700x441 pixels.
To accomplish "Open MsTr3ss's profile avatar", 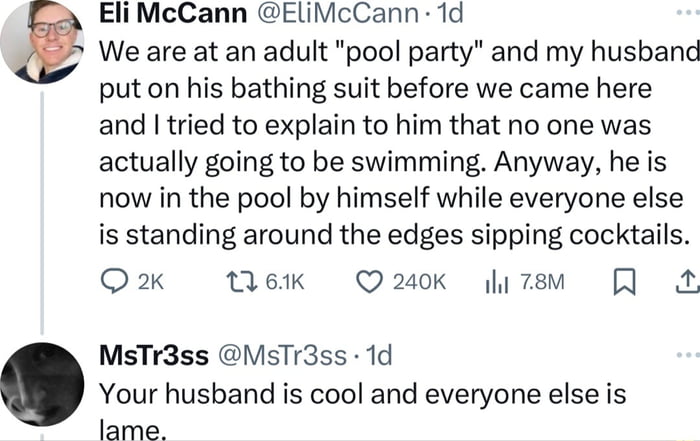I will click(41, 384).
